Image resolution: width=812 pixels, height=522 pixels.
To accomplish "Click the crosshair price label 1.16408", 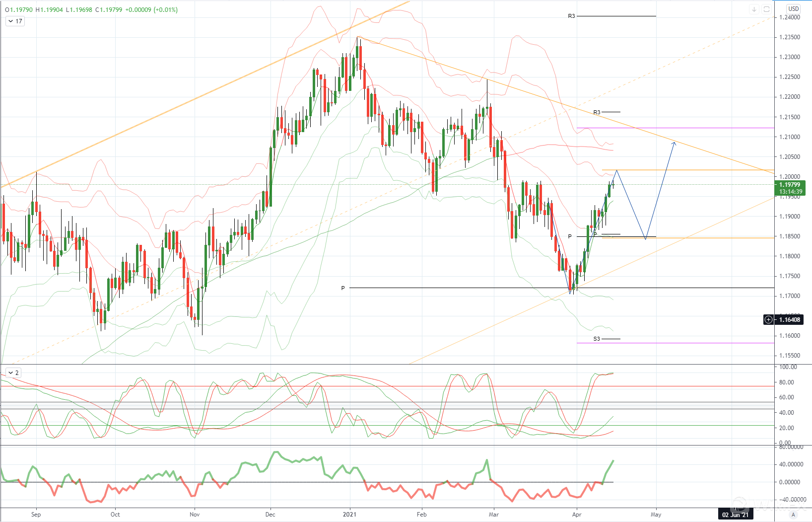I will click(790, 320).
